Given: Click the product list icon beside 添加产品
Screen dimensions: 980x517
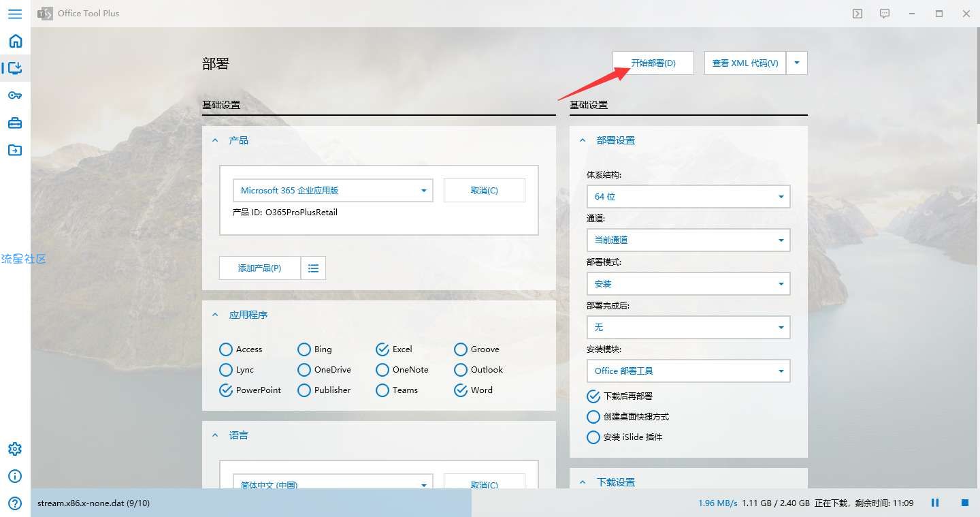Looking at the screenshot, I should click(313, 268).
